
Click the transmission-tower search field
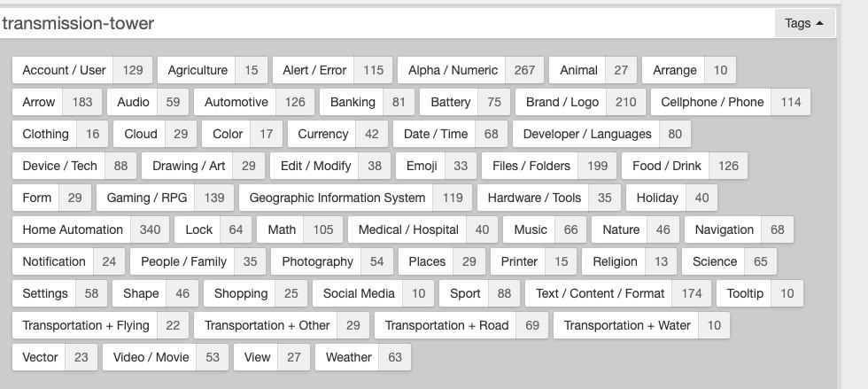point(381,24)
